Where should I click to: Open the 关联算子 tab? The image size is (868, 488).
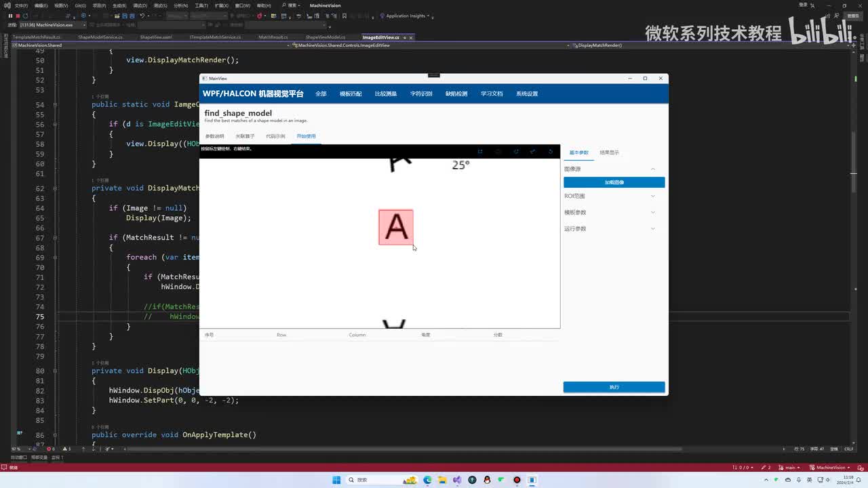pyautogui.click(x=245, y=136)
